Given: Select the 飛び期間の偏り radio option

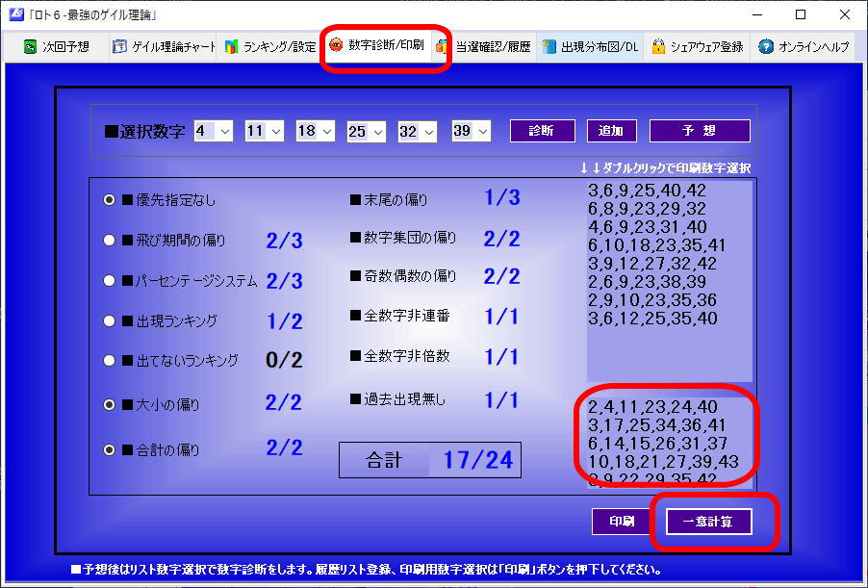Looking at the screenshot, I should [x=110, y=241].
